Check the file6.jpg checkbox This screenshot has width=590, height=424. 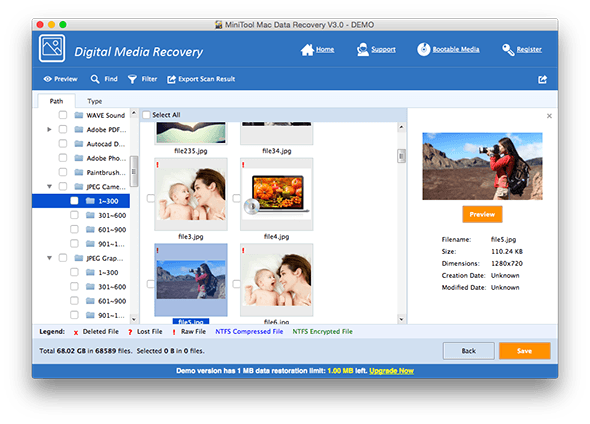[236, 284]
